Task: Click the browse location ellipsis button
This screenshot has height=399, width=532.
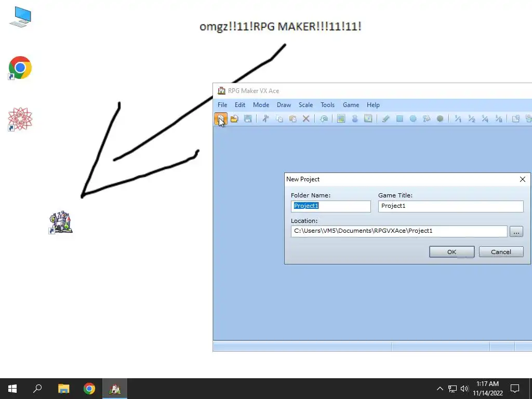Action: 516,231
